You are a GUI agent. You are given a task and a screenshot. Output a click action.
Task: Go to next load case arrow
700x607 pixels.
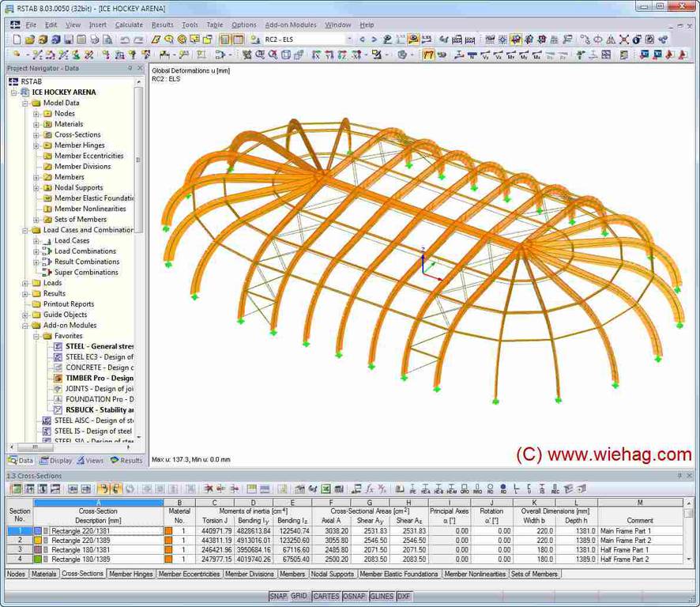coord(374,40)
